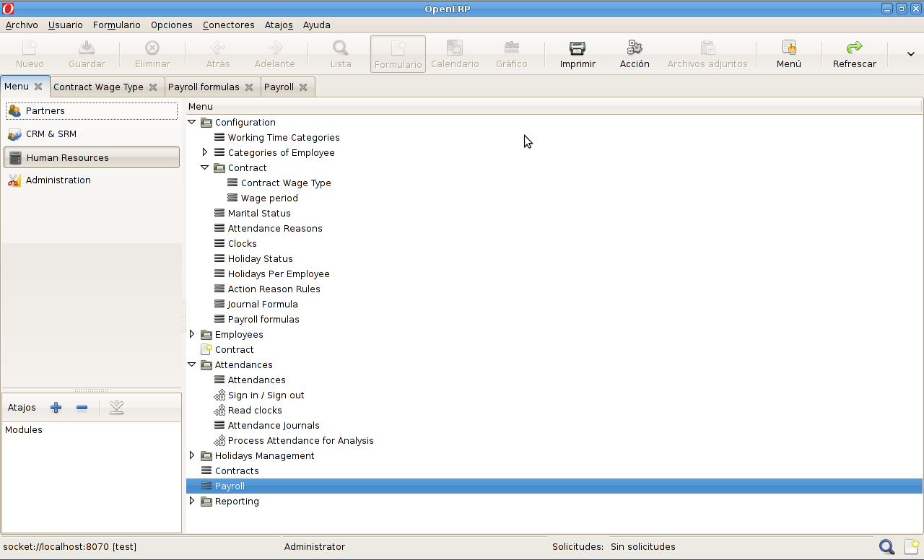This screenshot has width=924, height=560.
Task: Select Attendance Reasons item
Action: click(275, 229)
